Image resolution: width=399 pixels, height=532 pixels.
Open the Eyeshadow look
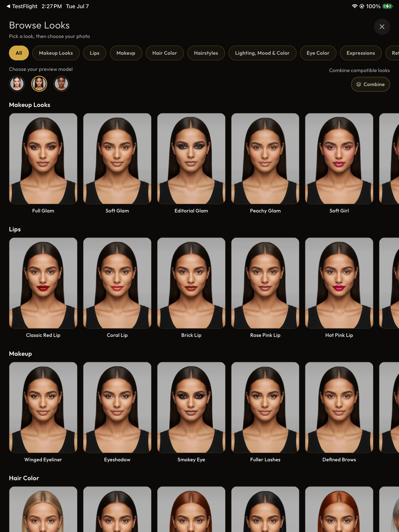tap(117, 407)
